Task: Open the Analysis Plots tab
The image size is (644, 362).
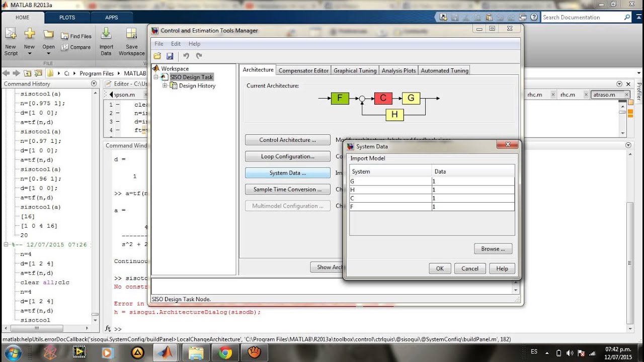Action: point(399,70)
